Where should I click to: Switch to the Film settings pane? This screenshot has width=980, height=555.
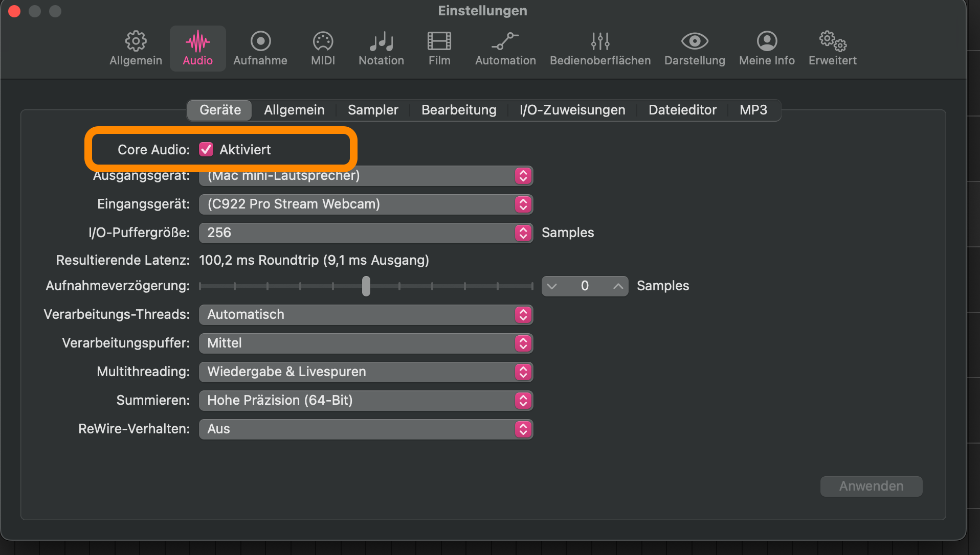[x=439, y=49]
